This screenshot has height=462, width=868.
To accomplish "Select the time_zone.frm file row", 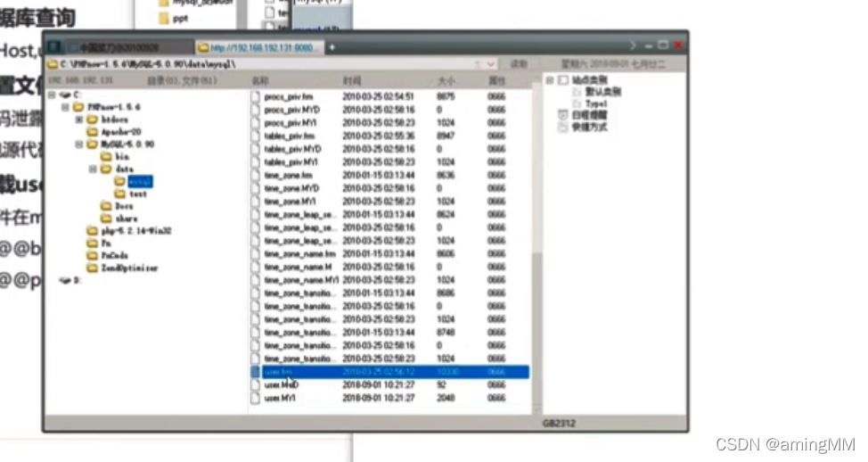I will click(x=389, y=175).
